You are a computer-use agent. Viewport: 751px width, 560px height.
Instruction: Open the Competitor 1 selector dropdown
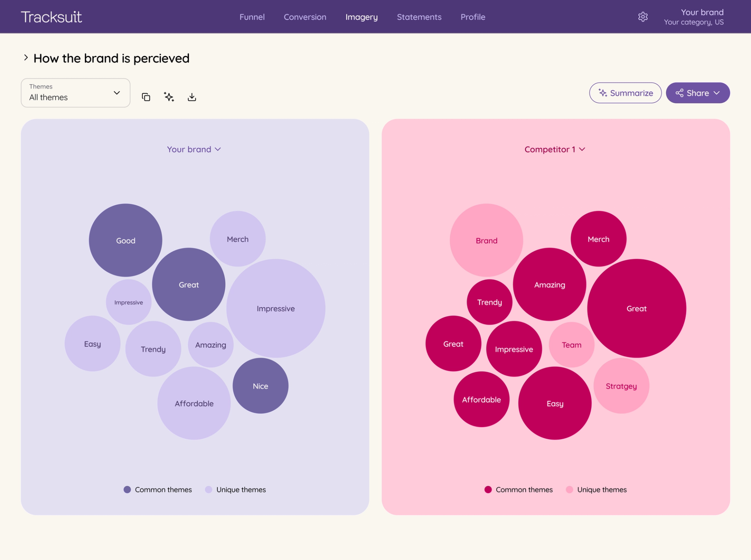point(555,149)
